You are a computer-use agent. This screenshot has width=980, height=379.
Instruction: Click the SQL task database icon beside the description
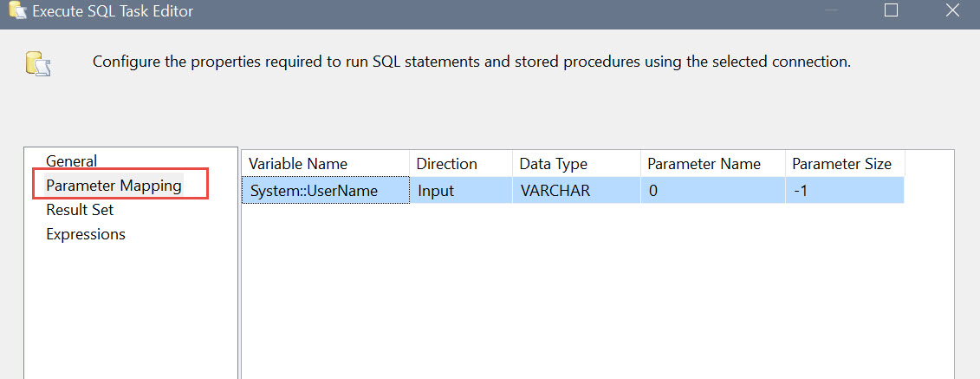pyautogui.click(x=38, y=64)
